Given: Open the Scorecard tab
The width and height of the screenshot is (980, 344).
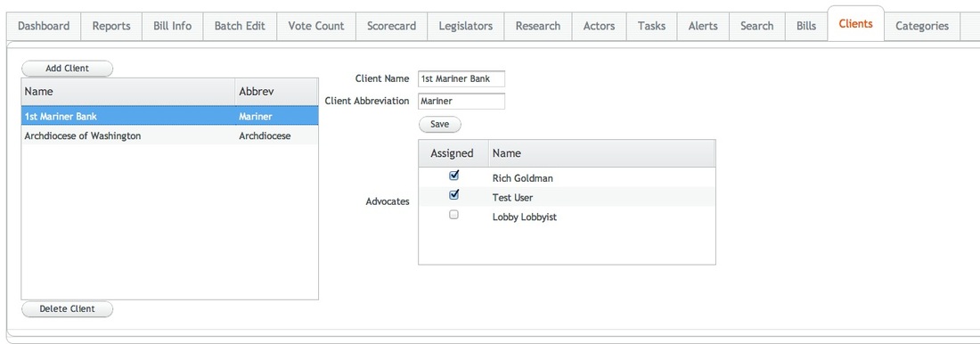Looking at the screenshot, I should pyautogui.click(x=391, y=26).
